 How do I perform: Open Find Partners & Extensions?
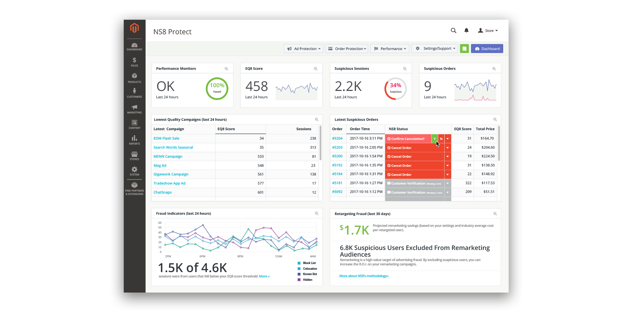135,189
